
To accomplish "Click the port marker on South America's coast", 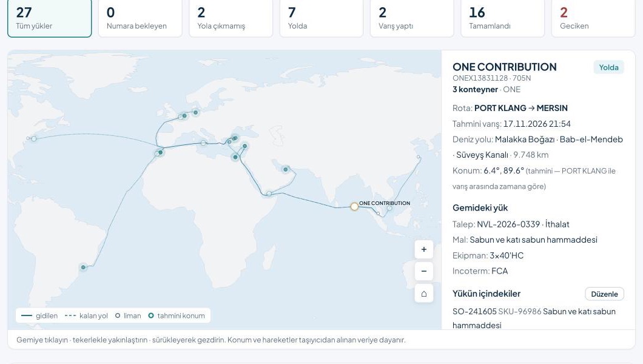I will coord(83,268).
